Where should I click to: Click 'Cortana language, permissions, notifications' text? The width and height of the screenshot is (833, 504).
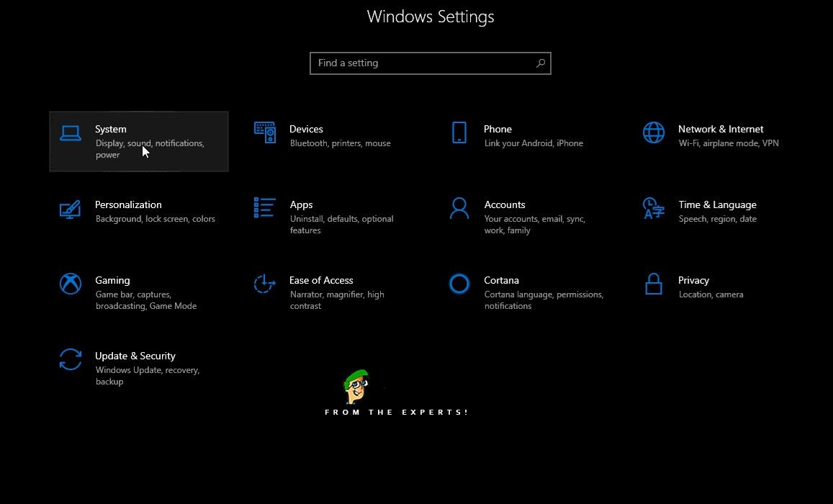pyautogui.click(x=544, y=300)
